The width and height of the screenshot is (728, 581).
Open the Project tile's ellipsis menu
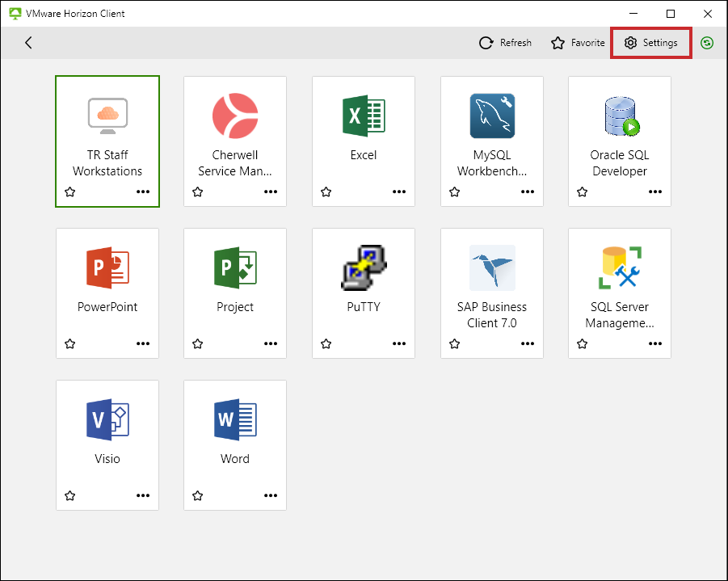pyautogui.click(x=271, y=343)
